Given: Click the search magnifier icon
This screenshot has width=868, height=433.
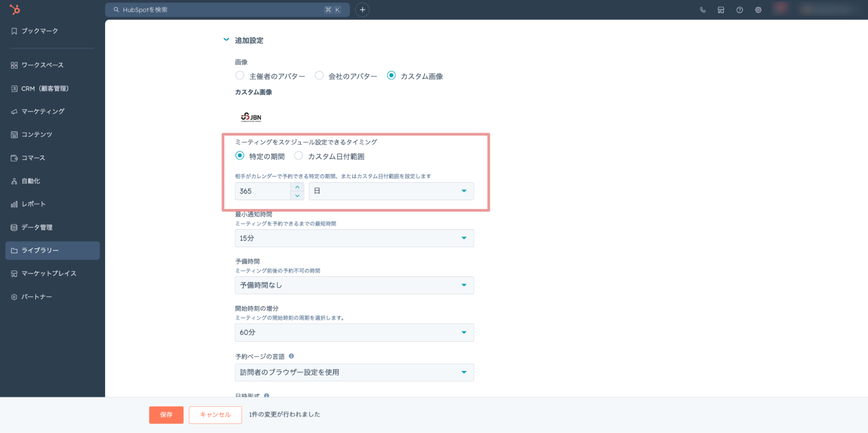Looking at the screenshot, I should click(116, 10).
